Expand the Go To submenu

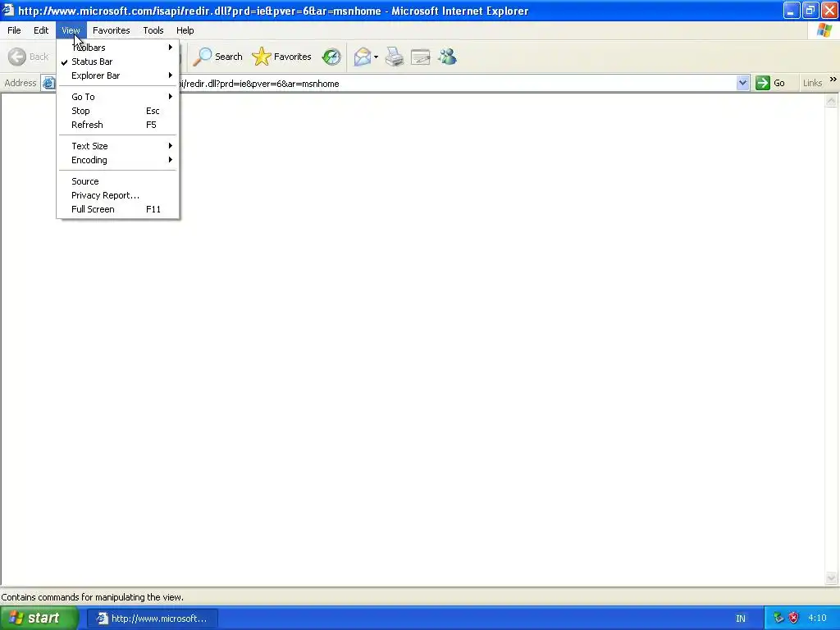pyautogui.click(x=118, y=97)
